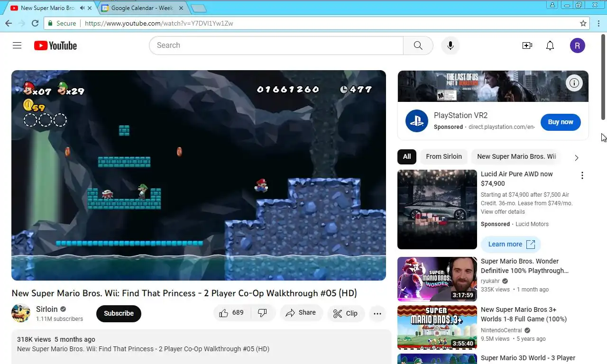Open NintendoCentral channel link
This screenshot has width=607, height=364.
coord(502,330)
